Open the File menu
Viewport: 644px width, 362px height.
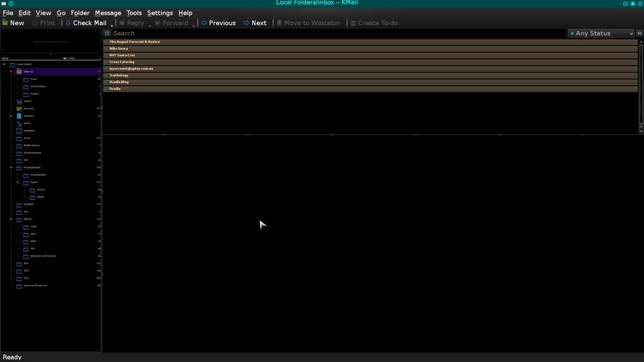[8, 13]
